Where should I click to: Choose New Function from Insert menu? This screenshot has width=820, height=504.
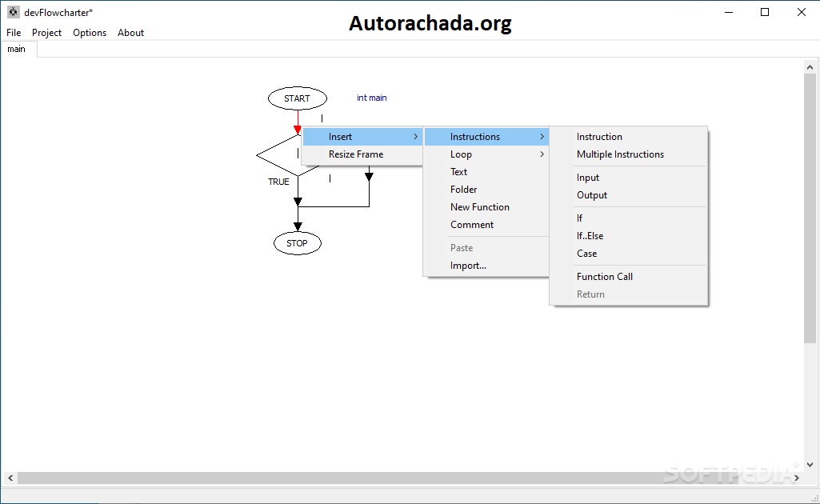pyautogui.click(x=479, y=207)
